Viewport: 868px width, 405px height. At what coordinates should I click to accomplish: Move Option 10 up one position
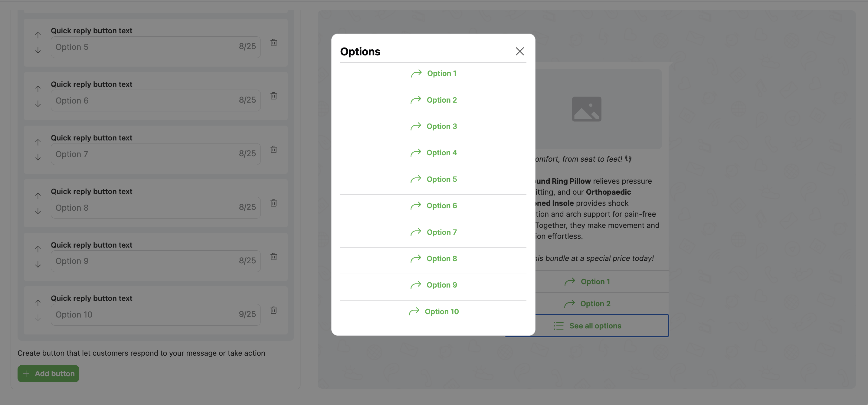[38, 303]
